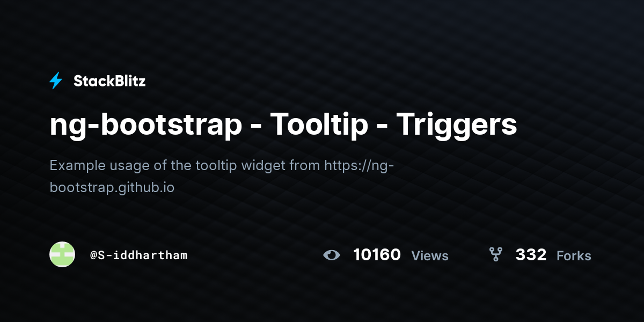Screen dimensions: 644x322
Task: Click the StackBlitz lightning bolt logo
Action: pyautogui.click(x=56, y=81)
